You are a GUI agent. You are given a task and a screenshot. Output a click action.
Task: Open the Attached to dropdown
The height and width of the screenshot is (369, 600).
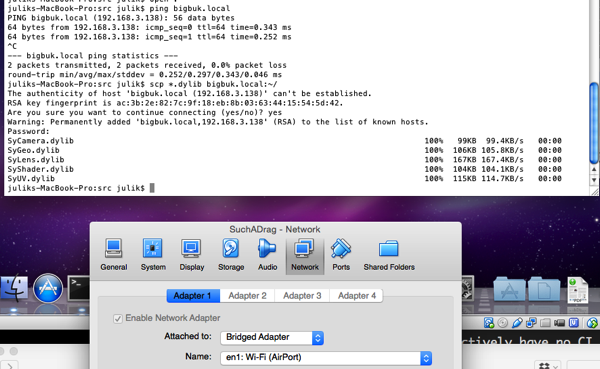pos(272,338)
